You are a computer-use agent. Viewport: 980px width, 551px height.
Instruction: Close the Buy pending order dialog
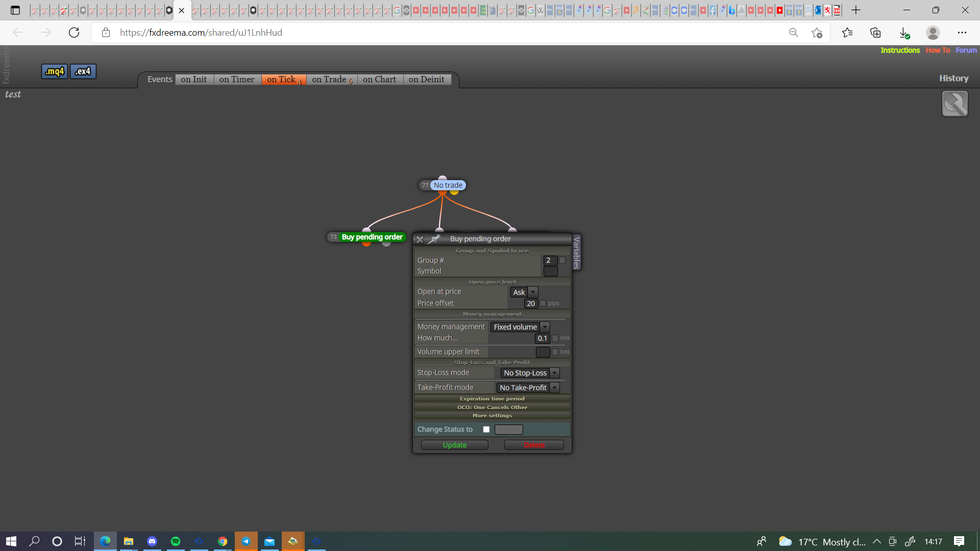pos(420,239)
